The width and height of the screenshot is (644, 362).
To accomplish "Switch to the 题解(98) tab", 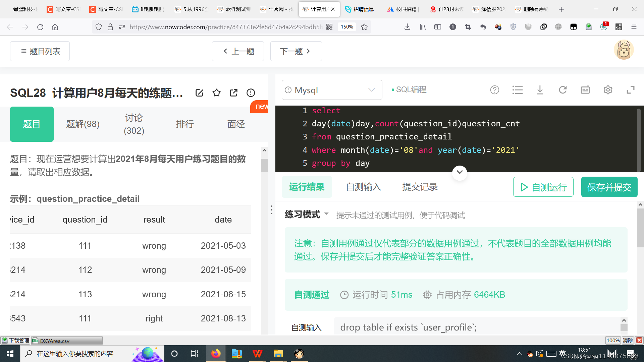I will (83, 124).
